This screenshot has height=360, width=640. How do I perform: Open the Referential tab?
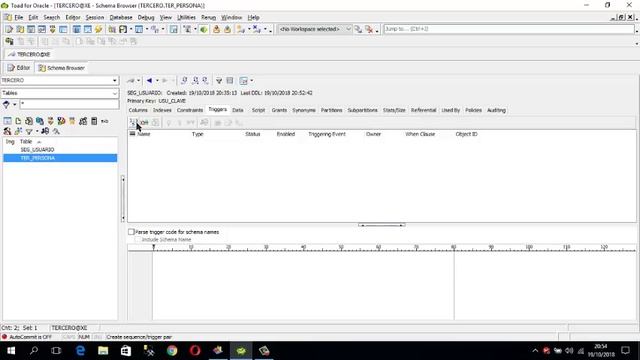coord(423,110)
